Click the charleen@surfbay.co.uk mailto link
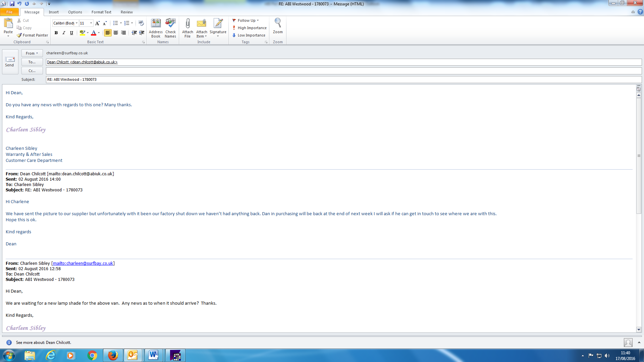This screenshot has width=644, height=362. pyautogui.click(x=83, y=263)
